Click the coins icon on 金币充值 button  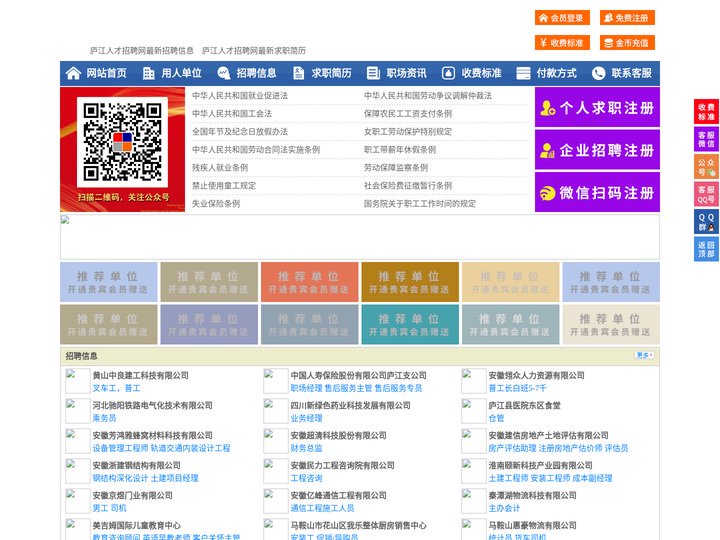(x=608, y=43)
